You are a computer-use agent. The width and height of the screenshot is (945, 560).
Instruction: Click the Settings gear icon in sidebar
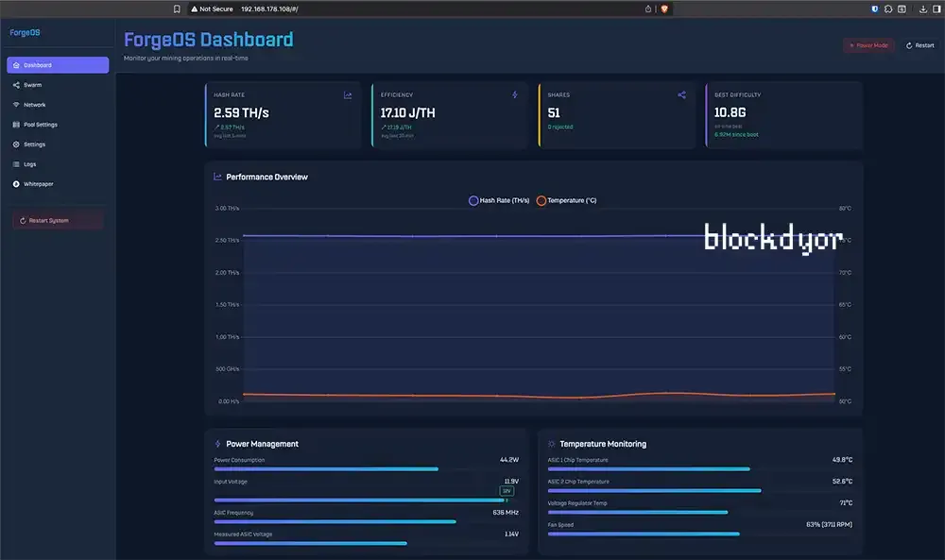click(x=16, y=144)
